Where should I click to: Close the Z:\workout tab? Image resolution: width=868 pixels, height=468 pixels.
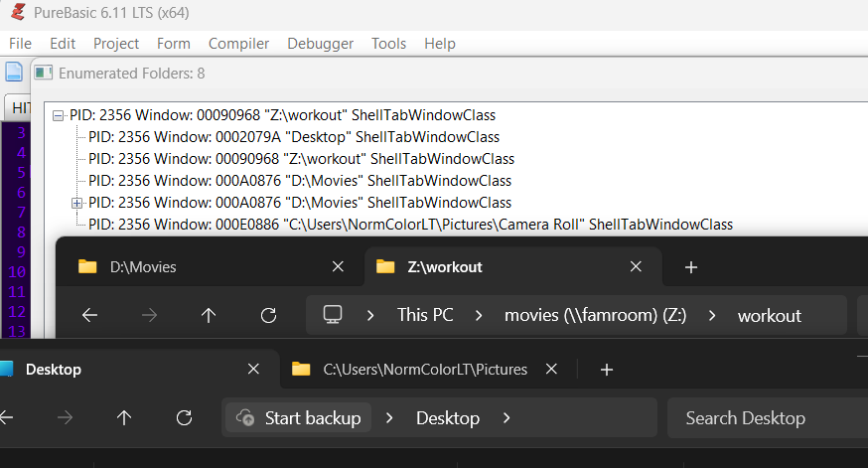coord(636,267)
